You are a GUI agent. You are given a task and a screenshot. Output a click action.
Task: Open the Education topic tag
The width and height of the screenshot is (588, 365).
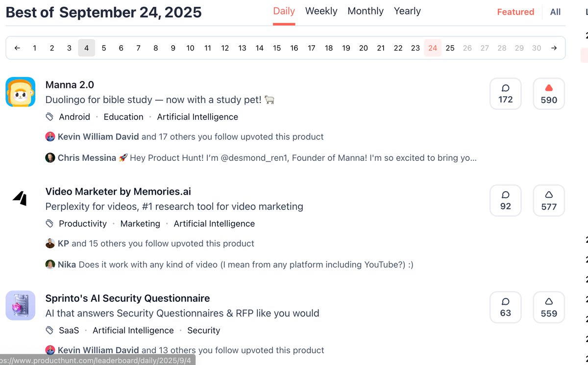pos(123,117)
